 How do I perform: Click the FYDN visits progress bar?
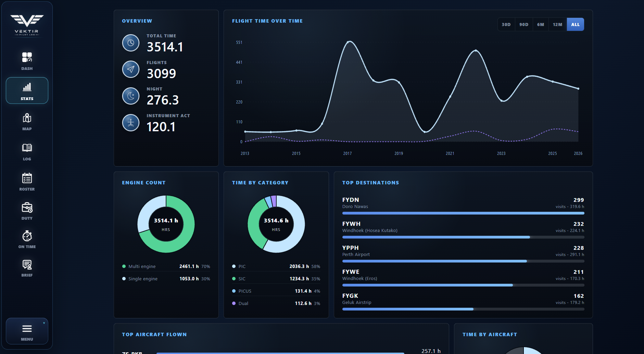click(x=463, y=213)
